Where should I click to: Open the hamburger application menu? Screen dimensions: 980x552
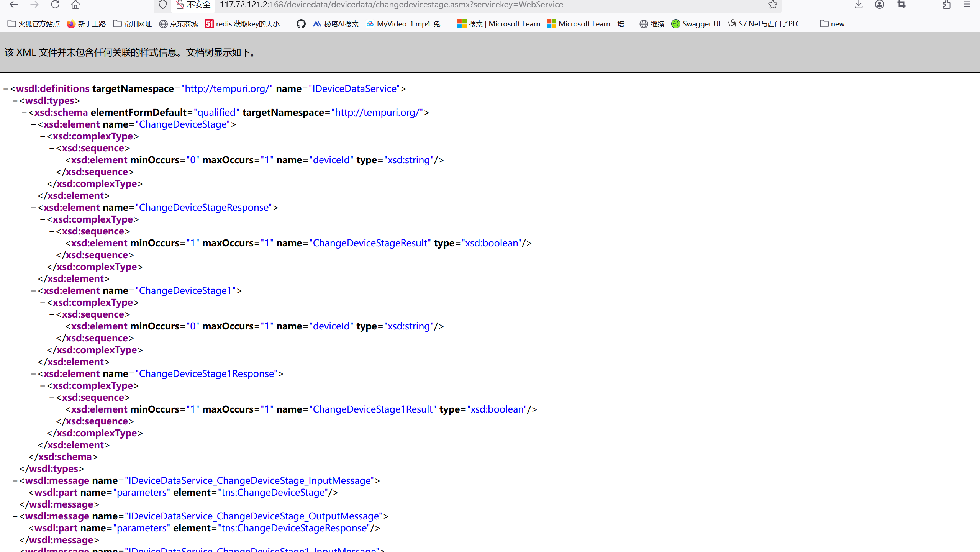[967, 5]
